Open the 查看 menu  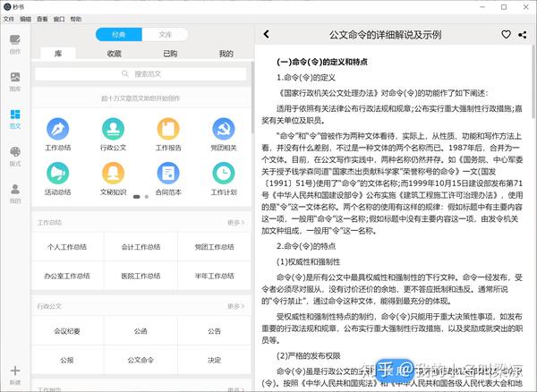click(x=42, y=19)
